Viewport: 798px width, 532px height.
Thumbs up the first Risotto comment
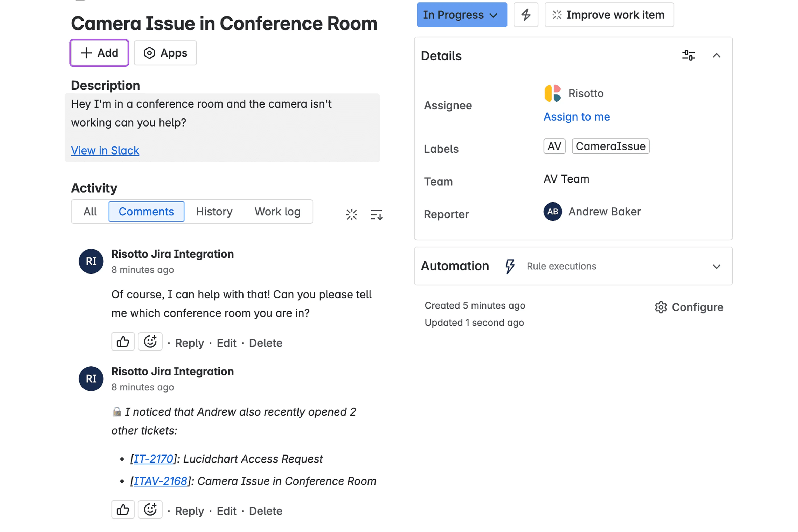(x=123, y=342)
